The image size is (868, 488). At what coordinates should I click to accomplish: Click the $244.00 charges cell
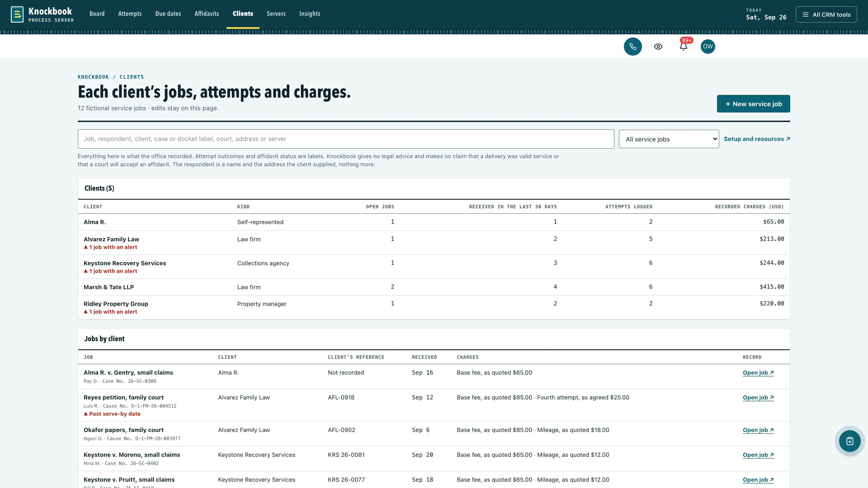click(x=772, y=263)
